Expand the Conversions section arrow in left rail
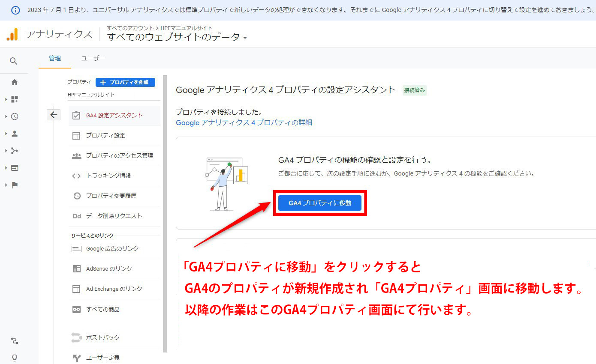596x364 pixels. click(x=6, y=185)
